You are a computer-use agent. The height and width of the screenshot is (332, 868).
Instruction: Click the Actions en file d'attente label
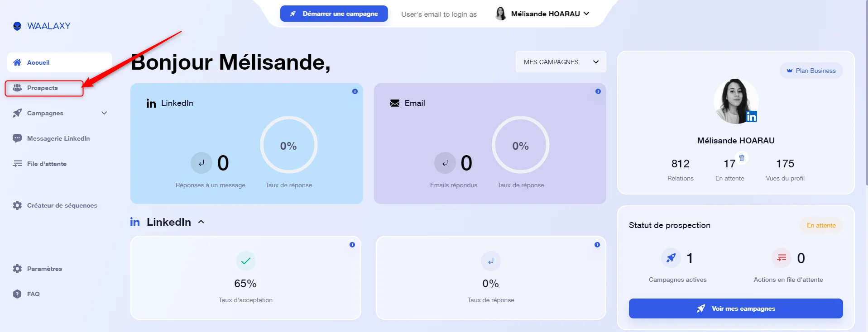788,280
